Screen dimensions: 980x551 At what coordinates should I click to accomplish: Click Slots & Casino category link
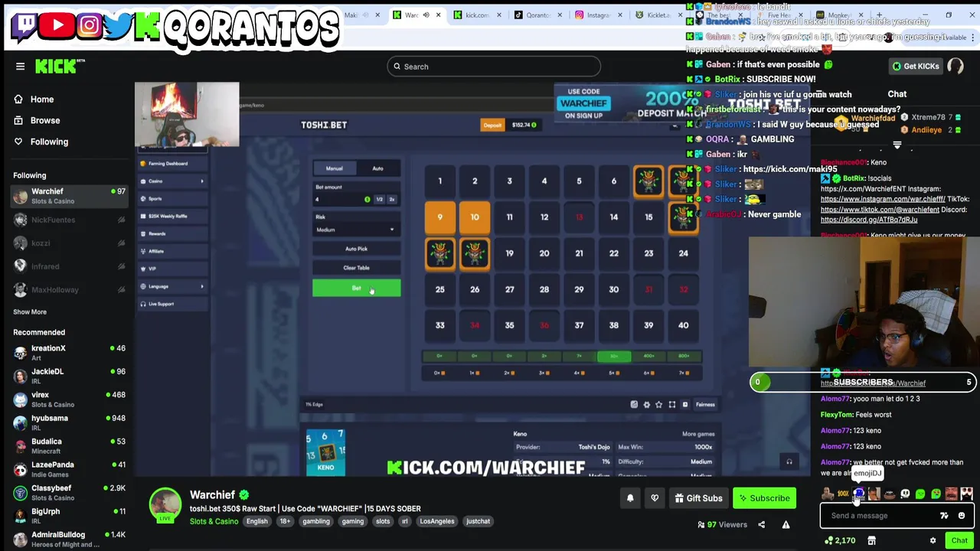214,521
